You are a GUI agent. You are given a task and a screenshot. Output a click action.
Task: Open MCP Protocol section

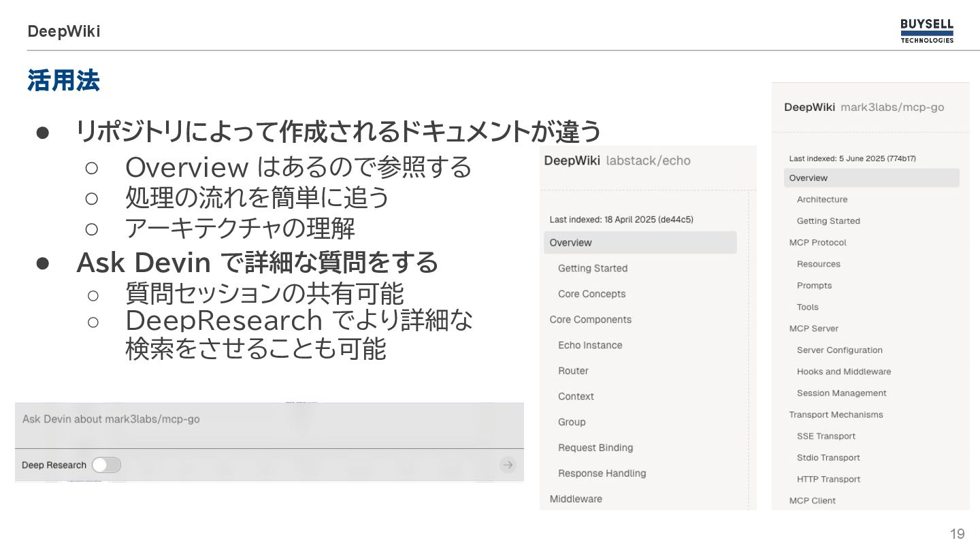point(817,242)
